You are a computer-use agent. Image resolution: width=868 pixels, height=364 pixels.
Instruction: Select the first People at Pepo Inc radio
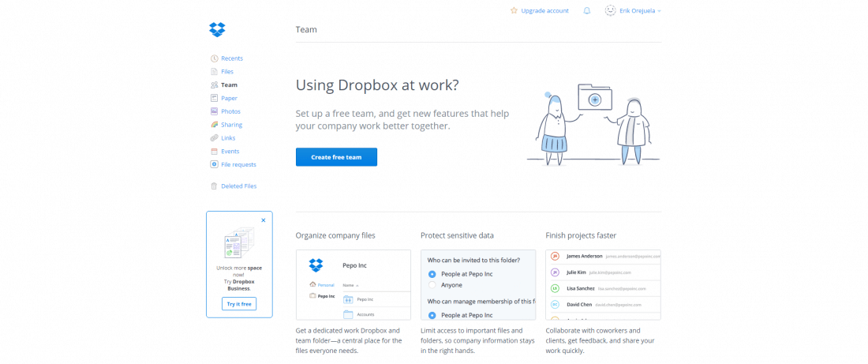pos(432,273)
